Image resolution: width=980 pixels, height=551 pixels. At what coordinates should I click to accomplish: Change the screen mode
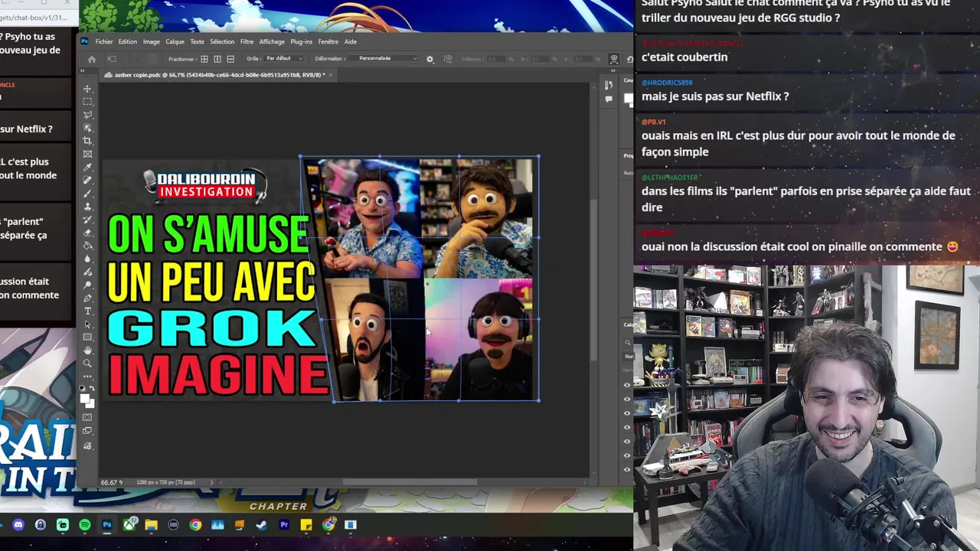pos(87,431)
